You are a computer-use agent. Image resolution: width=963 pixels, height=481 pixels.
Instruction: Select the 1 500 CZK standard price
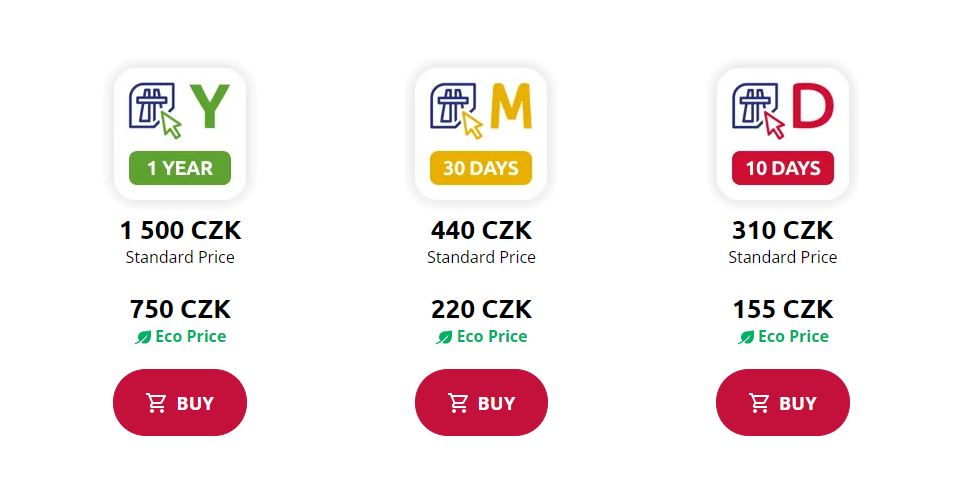180,231
